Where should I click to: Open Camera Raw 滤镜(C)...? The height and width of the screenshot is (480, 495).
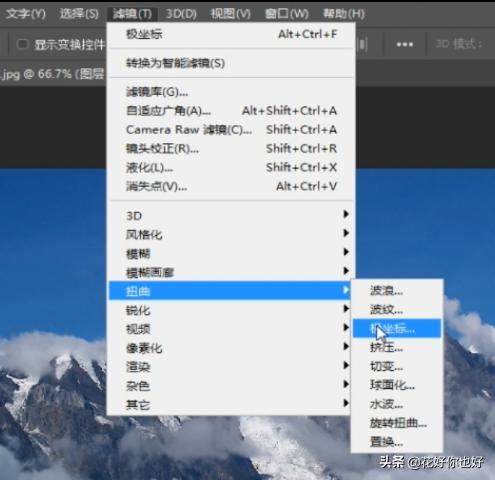click(x=232, y=129)
